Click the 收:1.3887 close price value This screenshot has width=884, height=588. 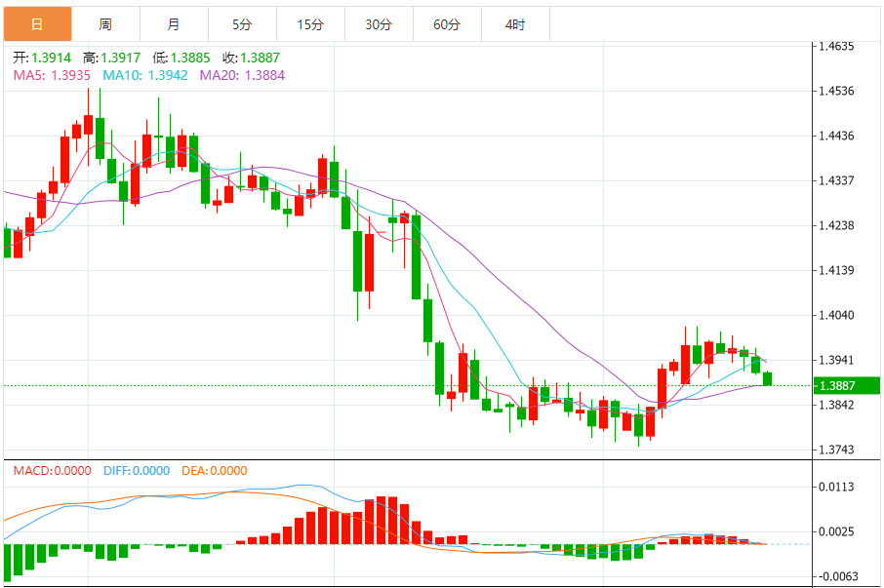[251, 58]
